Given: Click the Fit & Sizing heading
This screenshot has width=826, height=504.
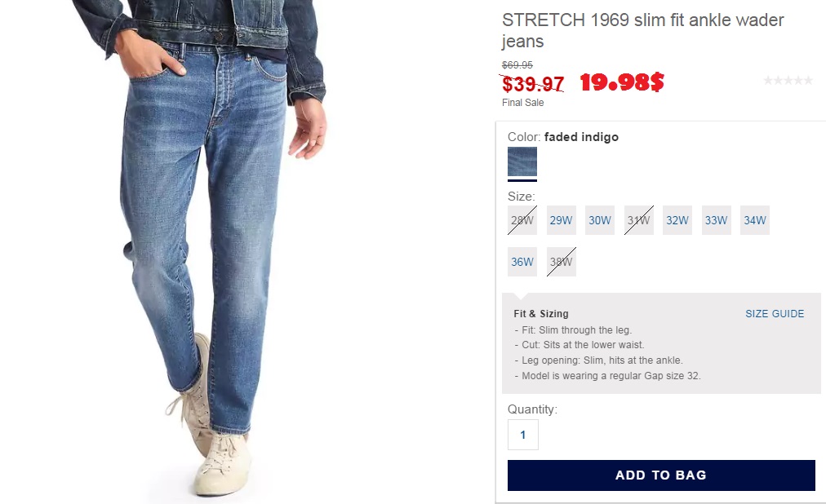Looking at the screenshot, I should 541,313.
